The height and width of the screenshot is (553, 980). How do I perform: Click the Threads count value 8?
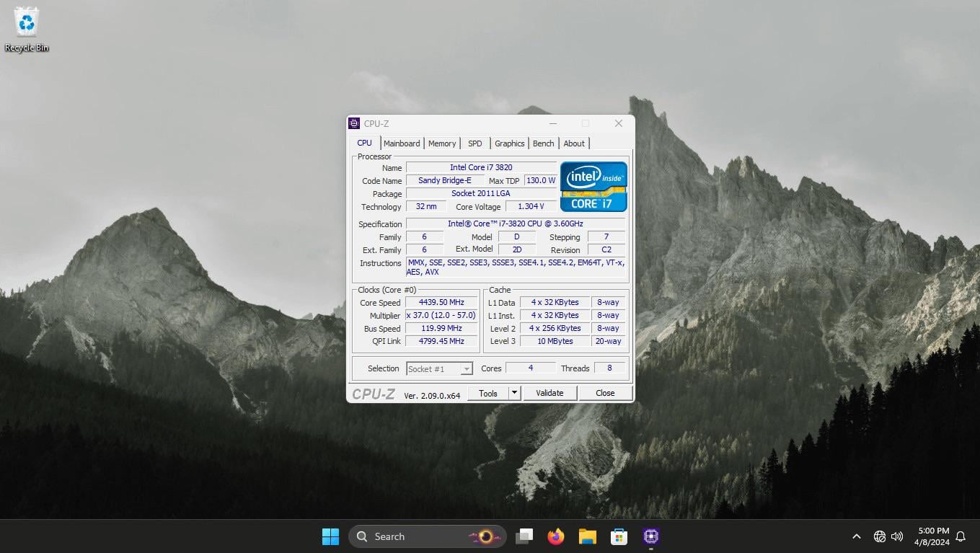[609, 368]
